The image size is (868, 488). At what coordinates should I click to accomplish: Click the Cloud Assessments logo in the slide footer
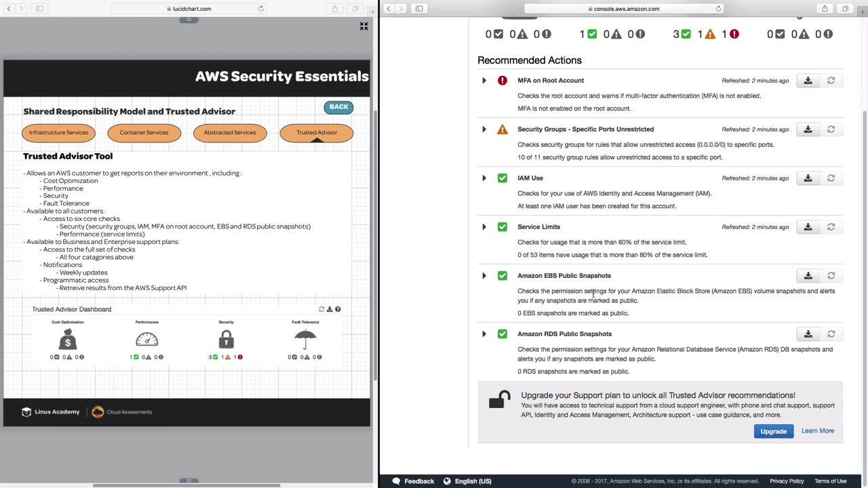tap(122, 412)
